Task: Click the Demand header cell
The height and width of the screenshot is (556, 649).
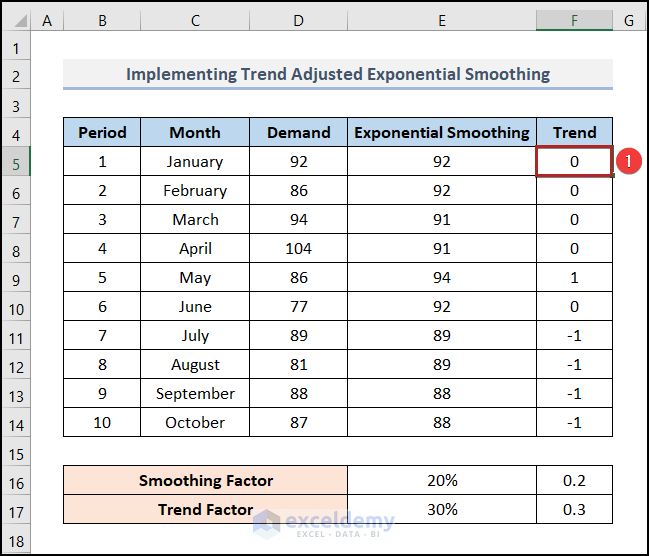Action: point(298,132)
